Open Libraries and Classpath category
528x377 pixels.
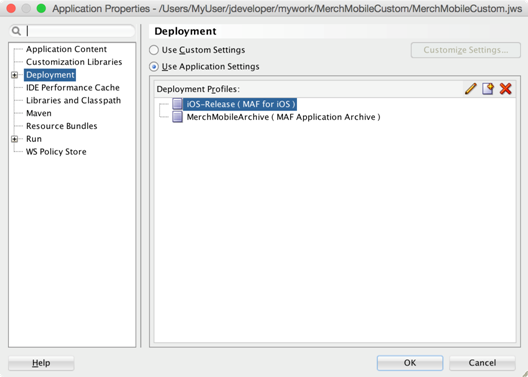coord(73,100)
